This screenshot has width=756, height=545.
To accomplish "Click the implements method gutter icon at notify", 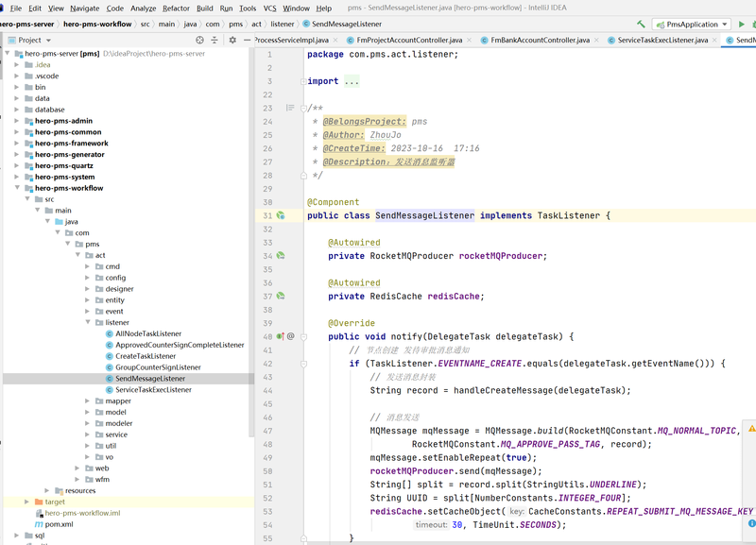I will 280,336.
